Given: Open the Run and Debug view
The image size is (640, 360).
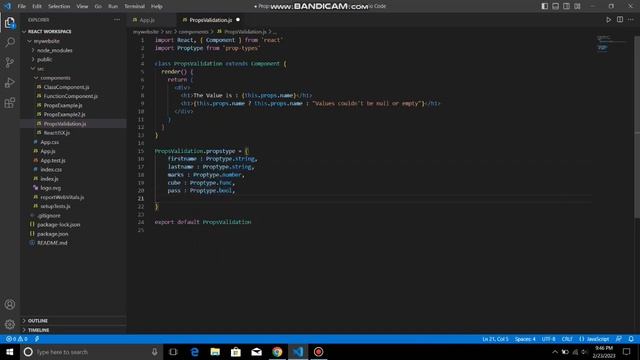Looking at the screenshot, I should point(10,82).
